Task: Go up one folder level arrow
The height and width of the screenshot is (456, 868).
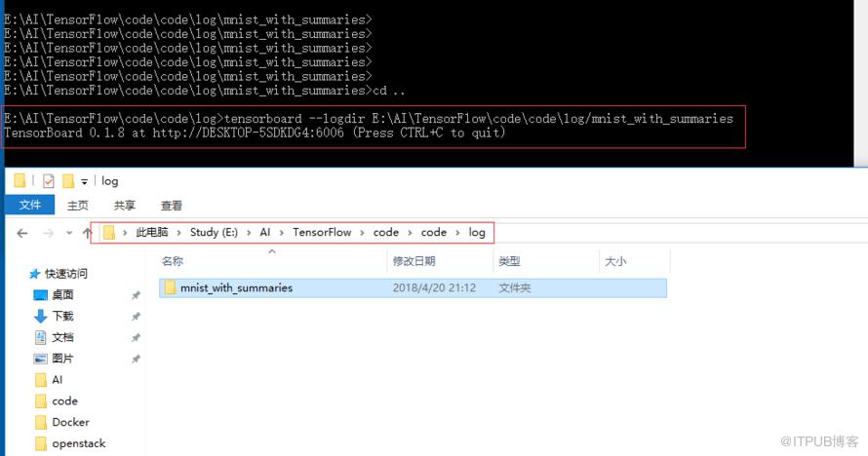Action: 87,233
